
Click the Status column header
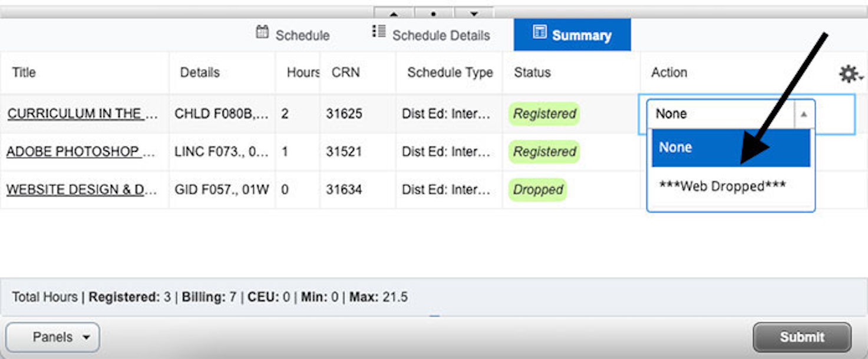pos(532,72)
